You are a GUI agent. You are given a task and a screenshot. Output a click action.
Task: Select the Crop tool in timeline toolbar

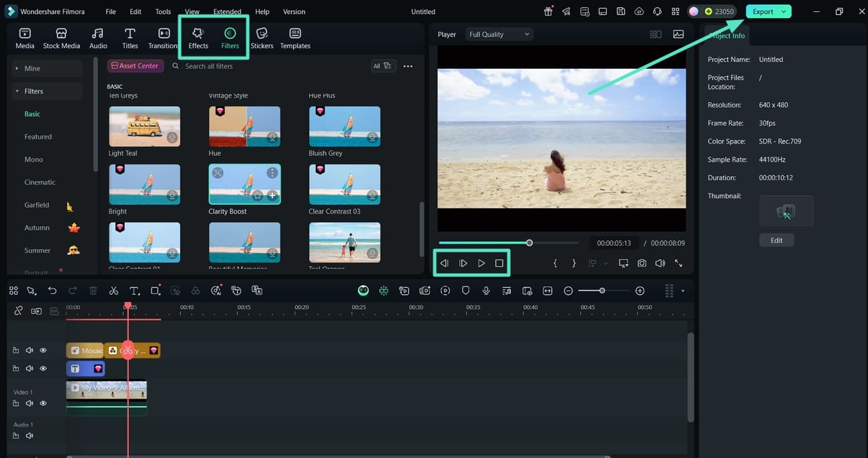coord(155,290)
